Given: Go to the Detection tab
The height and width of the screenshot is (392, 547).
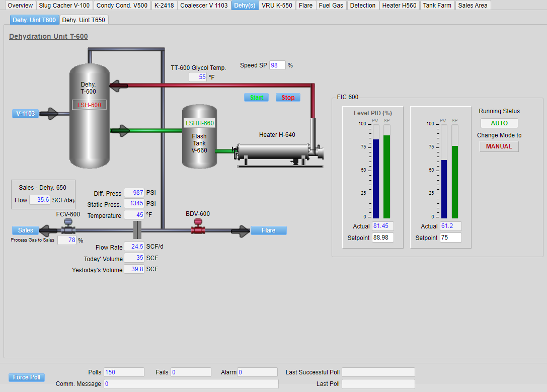Looking at the screenshot, I should pos(363,5).
